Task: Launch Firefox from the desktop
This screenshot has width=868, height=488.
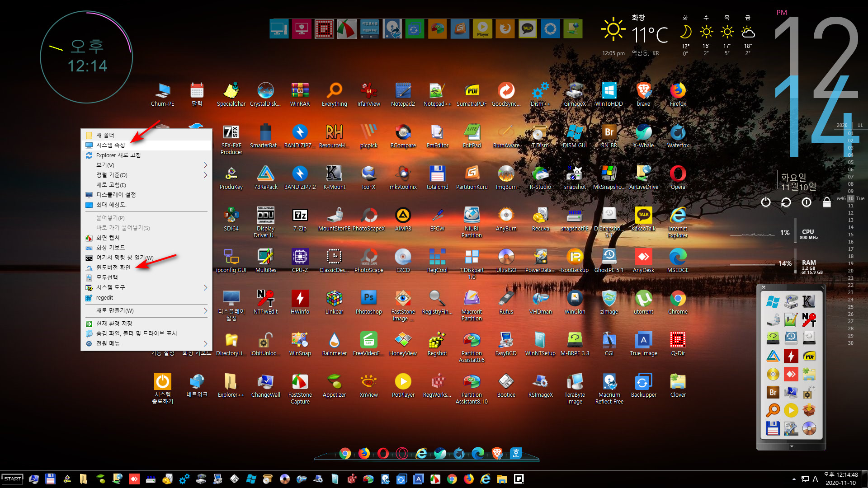Action: point(678,94)
